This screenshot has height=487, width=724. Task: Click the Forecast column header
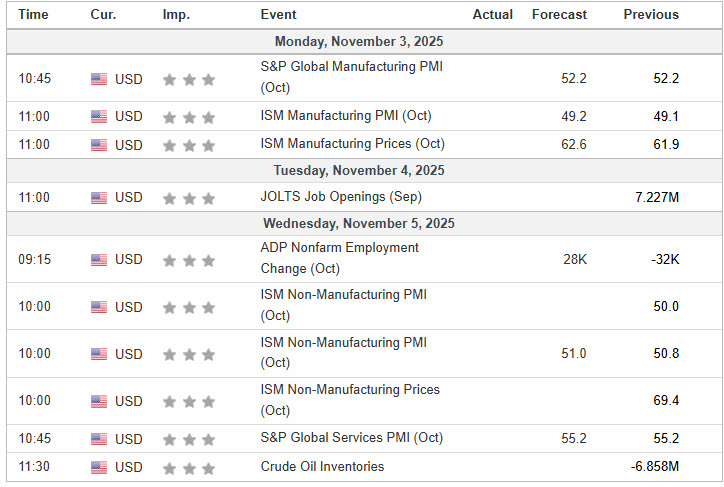[559, 15]
